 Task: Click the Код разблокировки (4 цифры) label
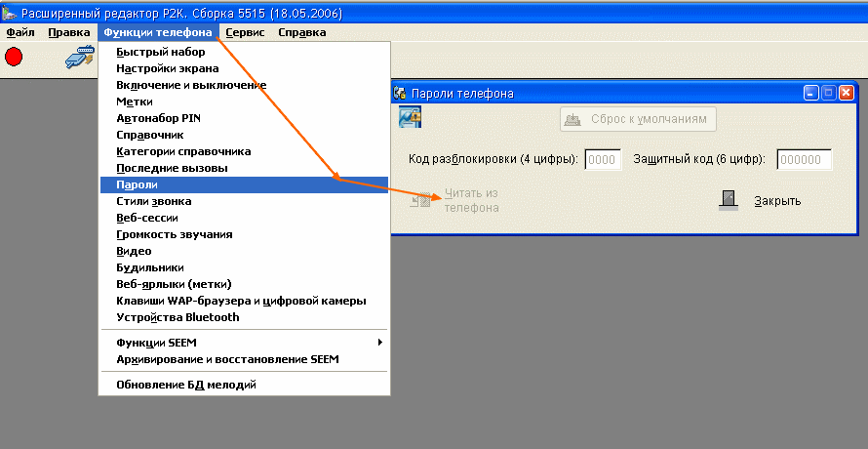(x=493, y=160)
